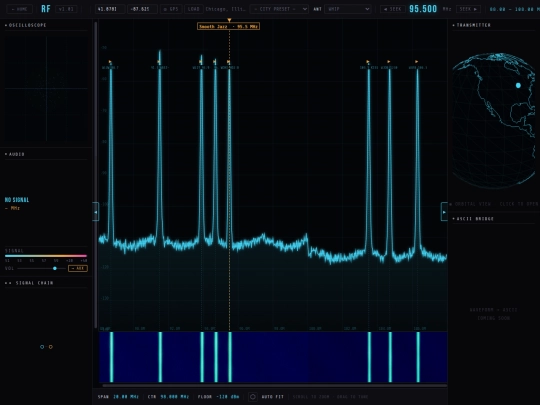
Task: Click the left panel vertical scrollbar
Action: click(96, 175)
